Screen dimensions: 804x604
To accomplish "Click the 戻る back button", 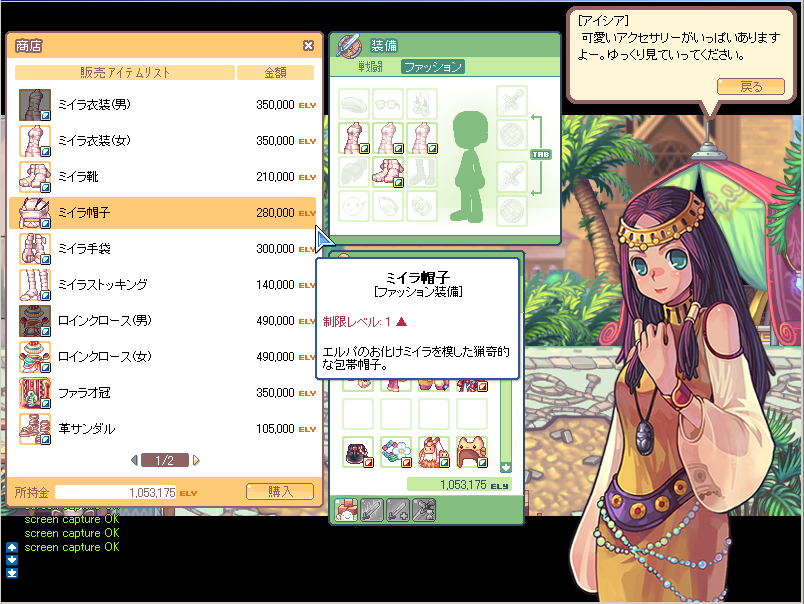I will [x=751, y=87].
